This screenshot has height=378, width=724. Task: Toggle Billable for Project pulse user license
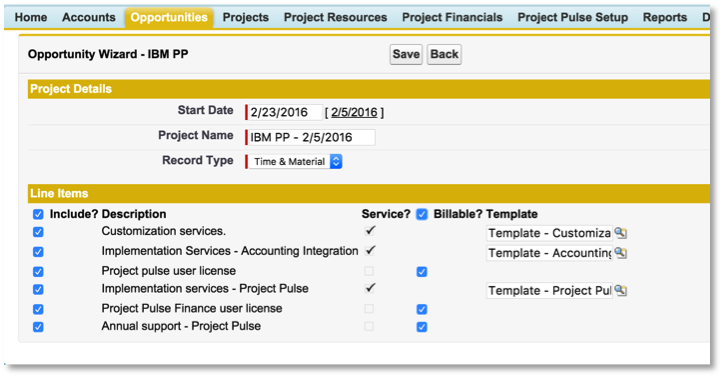point(422,271)
